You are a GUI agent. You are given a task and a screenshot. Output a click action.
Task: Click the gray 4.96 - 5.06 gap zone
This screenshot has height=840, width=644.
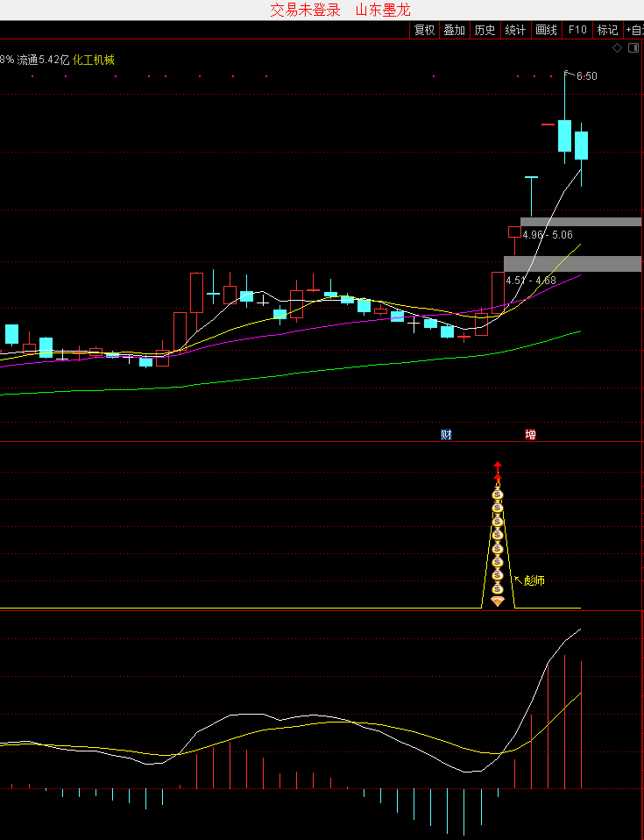581,222
